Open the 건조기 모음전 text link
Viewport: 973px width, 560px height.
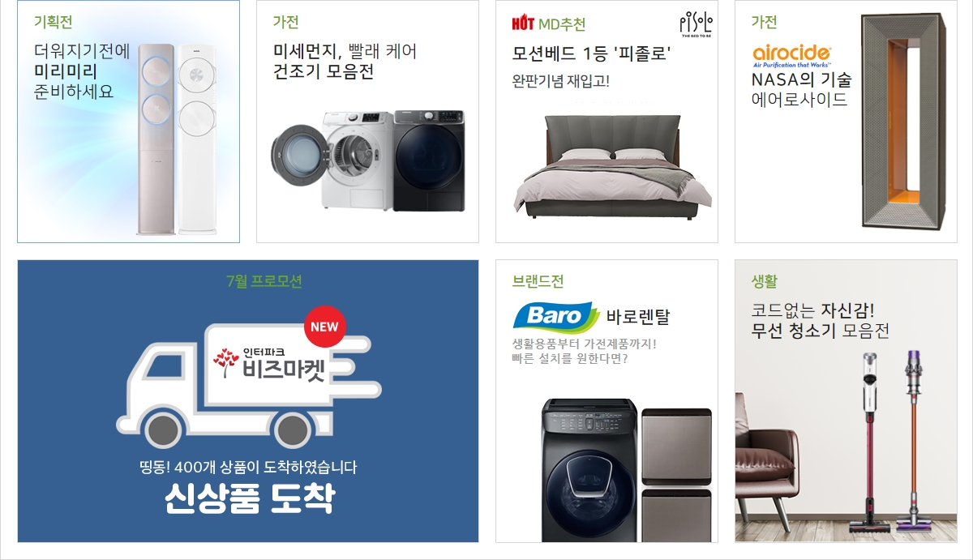coord(324,73)
